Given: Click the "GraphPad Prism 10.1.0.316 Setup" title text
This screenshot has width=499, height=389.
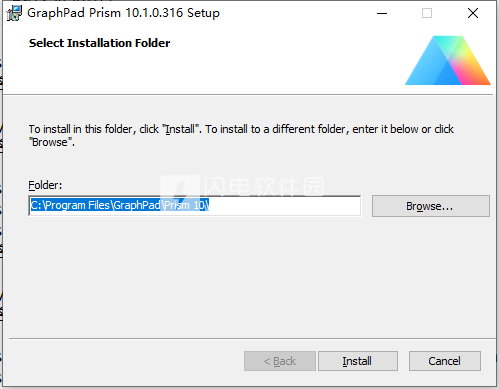Looking at the screenshot, I should 123,13.
